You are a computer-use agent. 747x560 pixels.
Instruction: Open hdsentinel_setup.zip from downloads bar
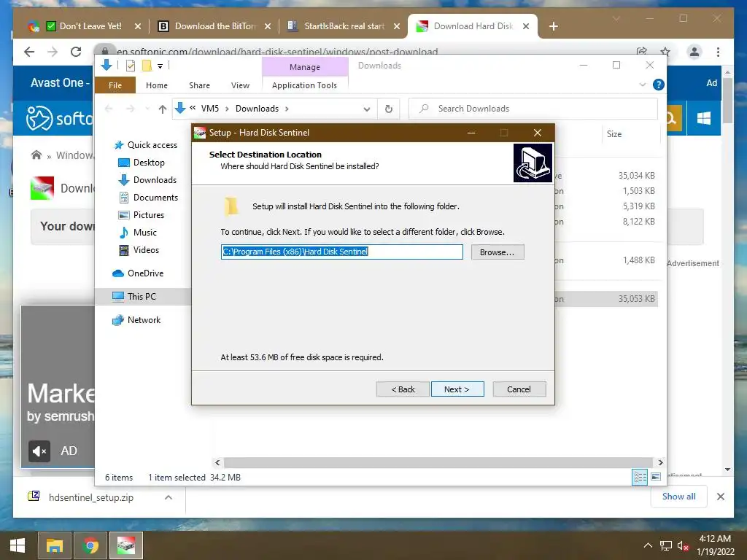(x=90, y=497)
